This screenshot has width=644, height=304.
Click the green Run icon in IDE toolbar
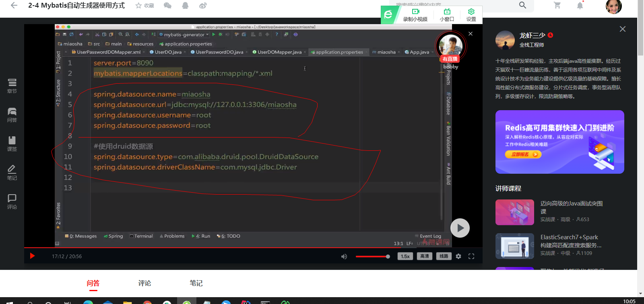(214, 35)
